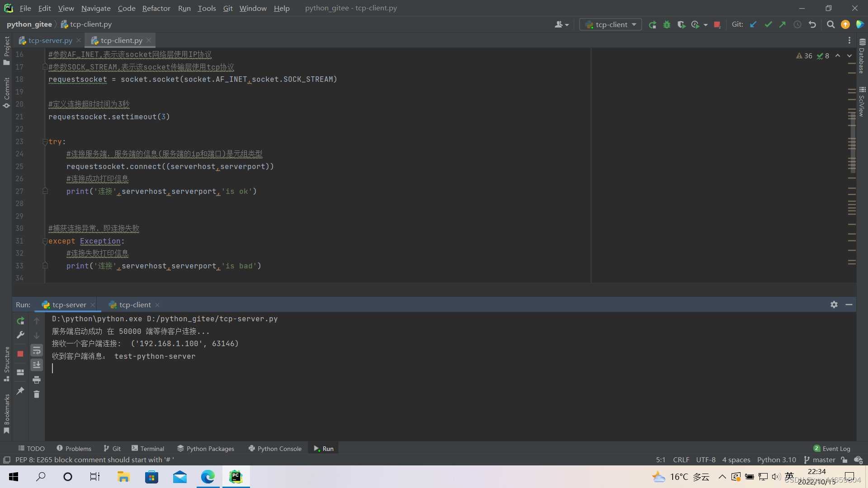Rerun the tcp-server process
The image size is (868, 488).
(x=20, y=320)
